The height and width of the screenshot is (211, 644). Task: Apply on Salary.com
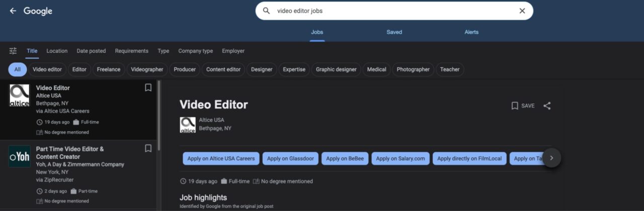(x=400, y=158)
